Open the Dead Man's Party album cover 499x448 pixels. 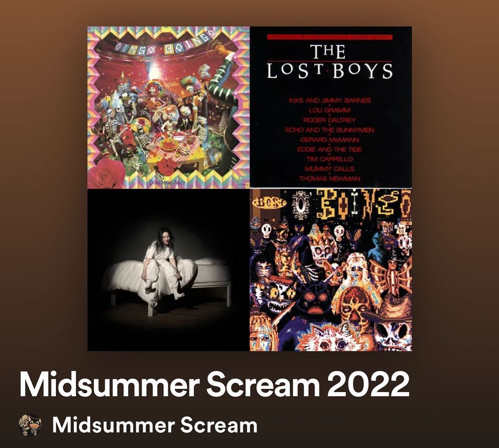169,108
